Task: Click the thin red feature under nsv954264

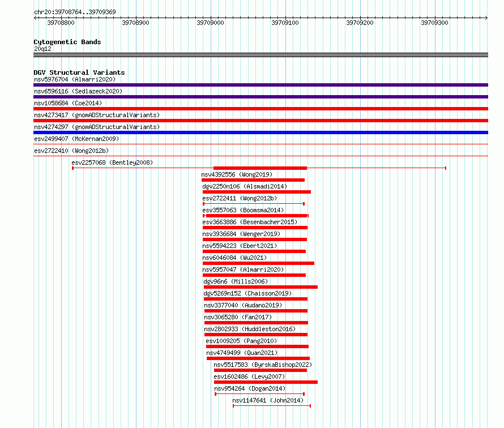Action: pos(260,394)
